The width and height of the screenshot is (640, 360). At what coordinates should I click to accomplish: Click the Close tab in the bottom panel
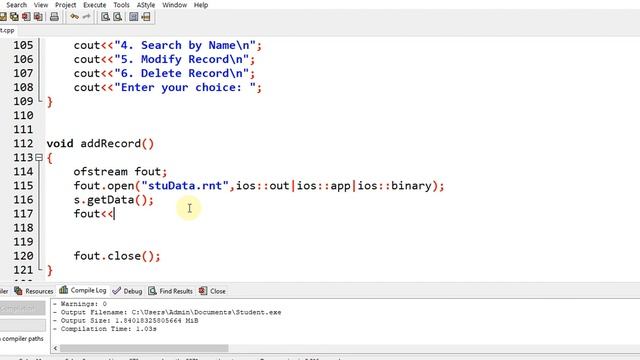pos(212,291)
